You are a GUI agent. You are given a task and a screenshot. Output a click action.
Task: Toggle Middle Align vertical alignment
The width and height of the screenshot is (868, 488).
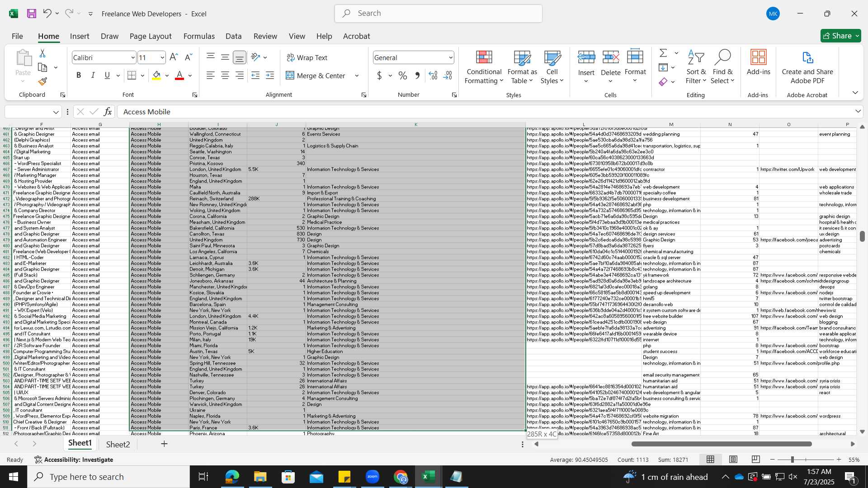coord(225,57)
